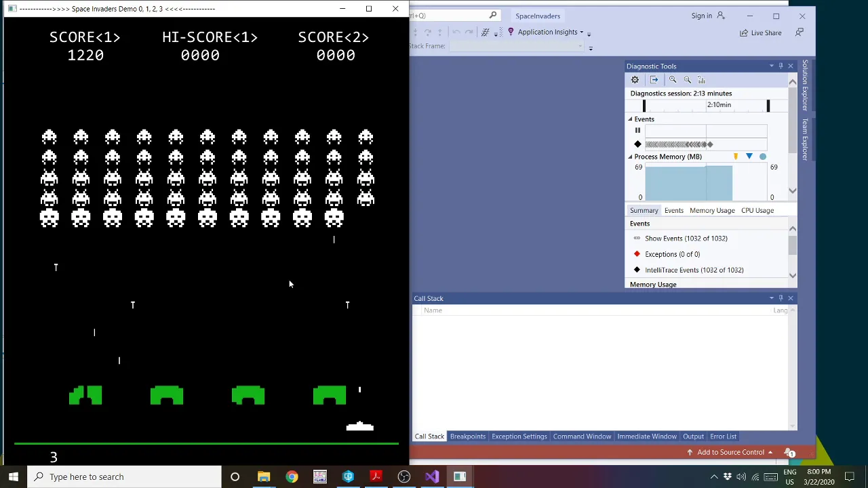868x488 pixels.
Task: Click the Process Memory graph area
Action: 706,182
